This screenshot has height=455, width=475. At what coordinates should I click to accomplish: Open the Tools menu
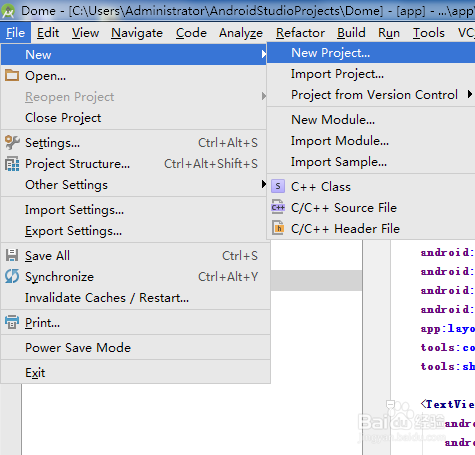[429, 33]
